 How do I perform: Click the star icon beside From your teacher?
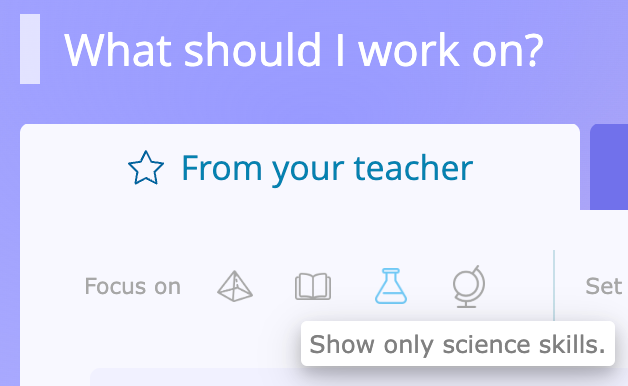pyautogui.click(x=146, y=168)
